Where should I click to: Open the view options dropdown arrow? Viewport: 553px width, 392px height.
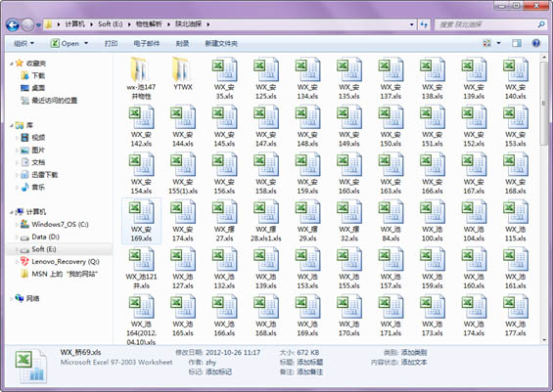click(x=499, y=43)
